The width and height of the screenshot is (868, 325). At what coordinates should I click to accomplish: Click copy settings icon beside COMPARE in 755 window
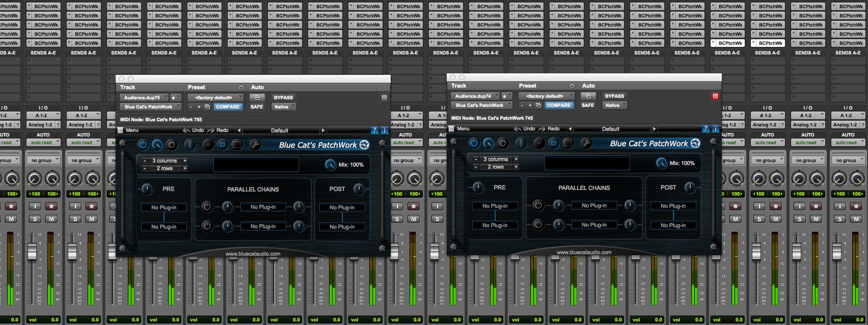pos(207,107)
